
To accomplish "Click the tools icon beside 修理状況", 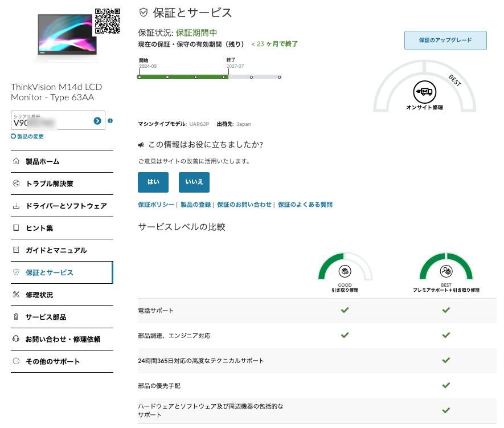I will coord(16,294).
